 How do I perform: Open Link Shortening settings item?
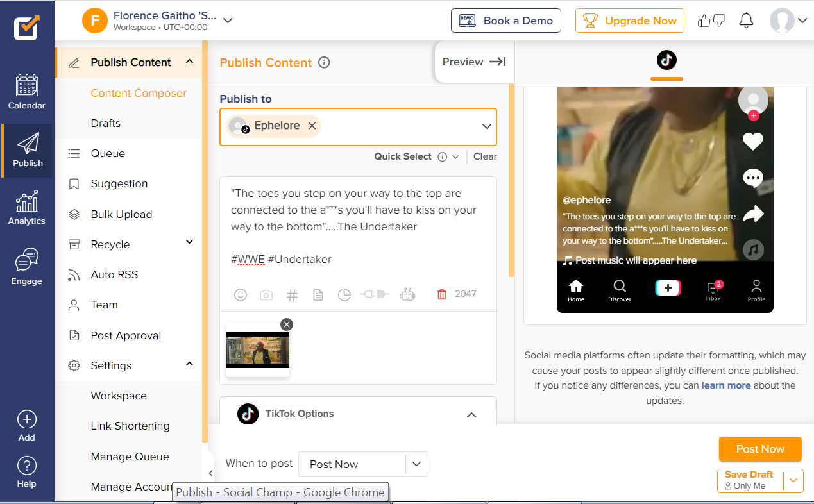click(x=130, y=426)
